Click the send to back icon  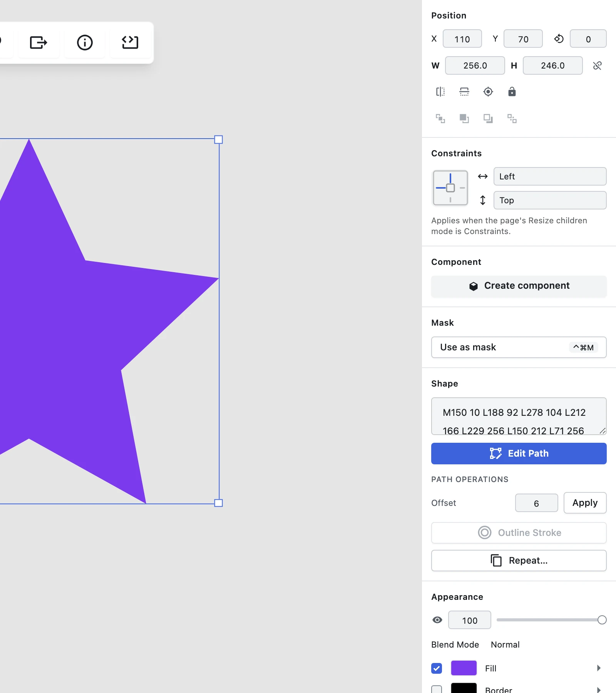512,119
